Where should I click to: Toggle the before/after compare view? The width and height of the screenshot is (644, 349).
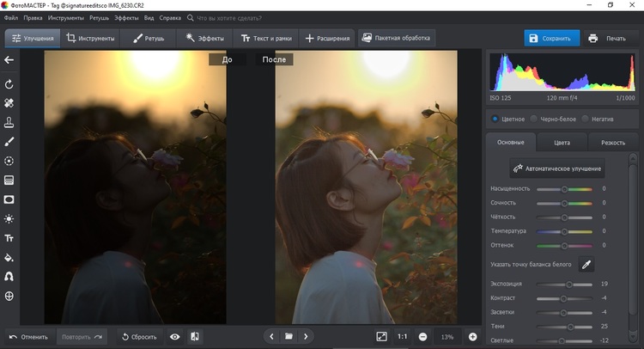click(195, 336)
